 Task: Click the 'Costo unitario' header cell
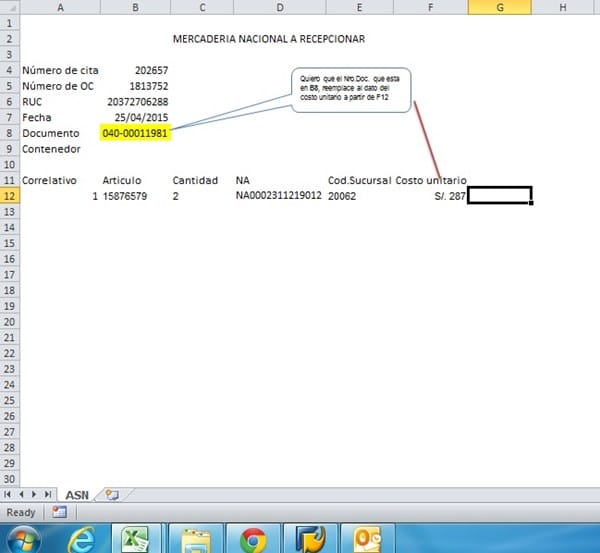[431, 181]
